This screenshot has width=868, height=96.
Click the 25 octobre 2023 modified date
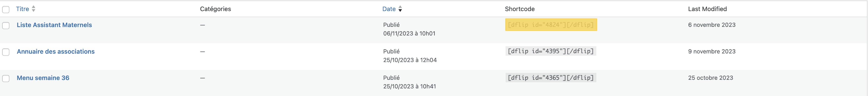710,78
